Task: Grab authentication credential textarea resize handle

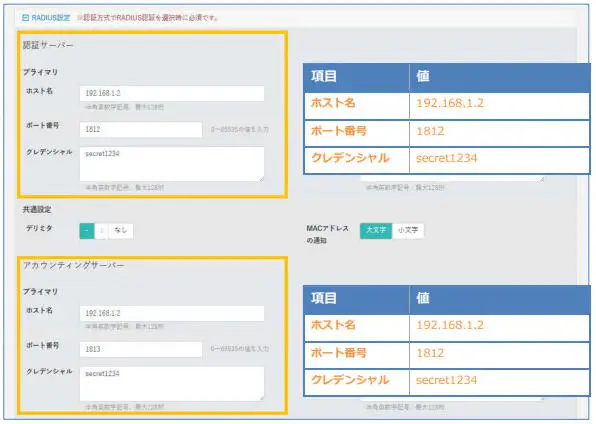Action: [x=262, y=178]
